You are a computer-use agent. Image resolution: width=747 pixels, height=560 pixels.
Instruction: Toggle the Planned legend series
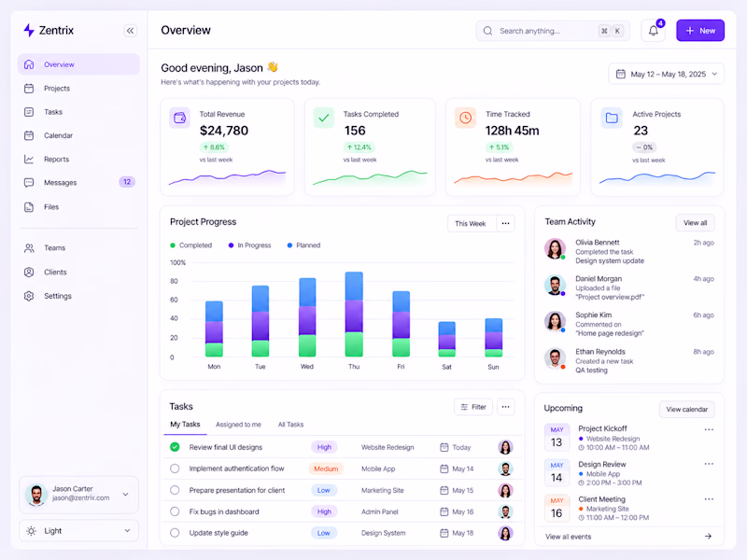[x=304, y=245]
